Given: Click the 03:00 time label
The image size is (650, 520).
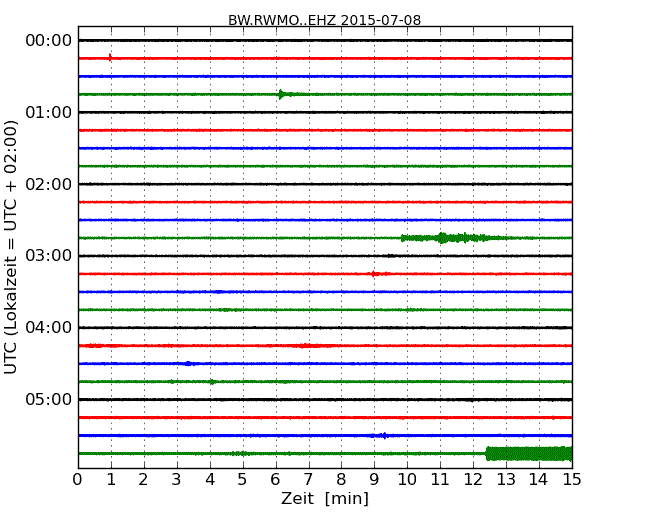Looking at the screenshot, I should pos(49,255).
